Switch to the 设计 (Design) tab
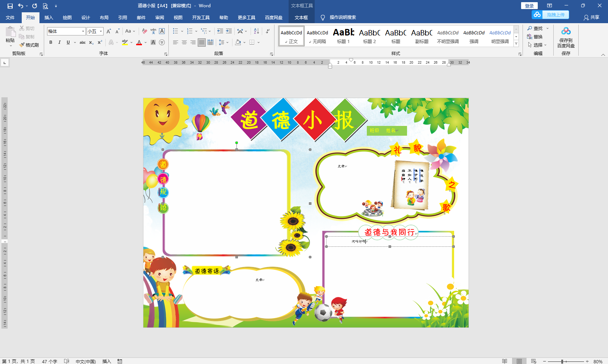The width and height of the screenshot is (608, 364). [86, 17]
